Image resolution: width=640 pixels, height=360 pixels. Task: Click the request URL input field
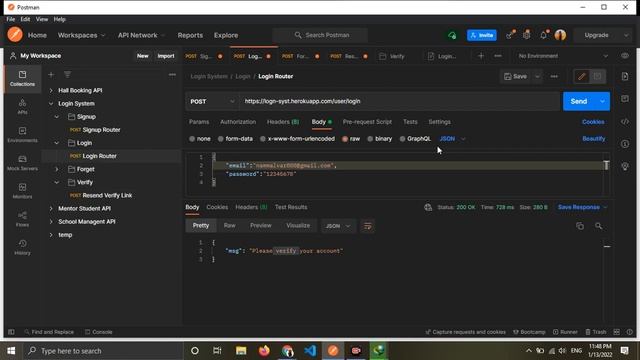(400, 101)
